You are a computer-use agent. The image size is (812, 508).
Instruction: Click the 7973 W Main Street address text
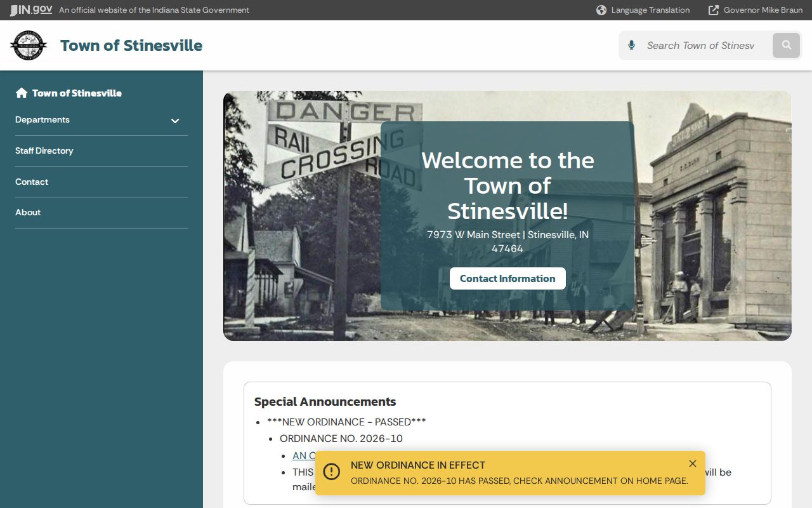[x=507, y=241]
